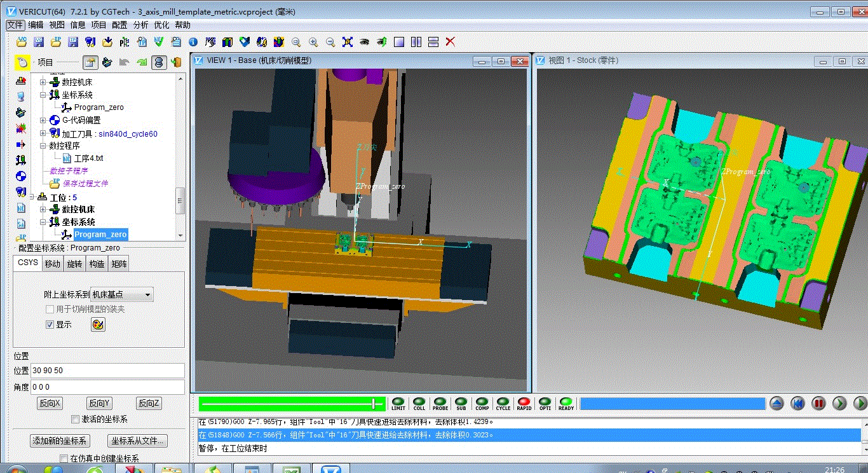Select single view layout icon
Screen dimensions: 868x473
click(x=399, y=42)
